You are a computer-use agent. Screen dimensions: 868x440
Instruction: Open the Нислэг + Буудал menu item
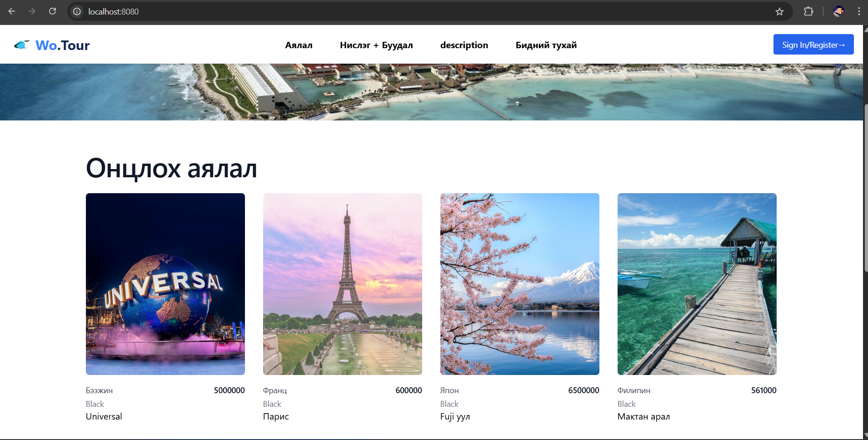pos(376,45)
